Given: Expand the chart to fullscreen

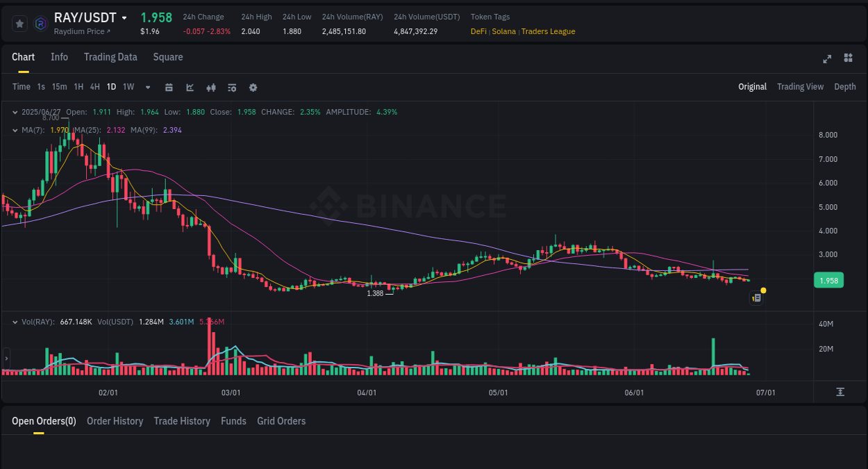Looking at the screenshot, I should coord(827,59).
